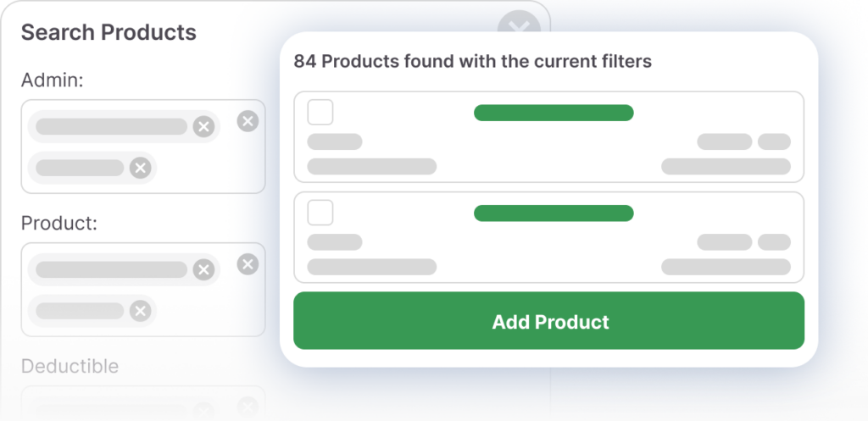Screen dimensions: 868x421
Task: Select the shorter tag chip under Product
Action: [80, 311]
